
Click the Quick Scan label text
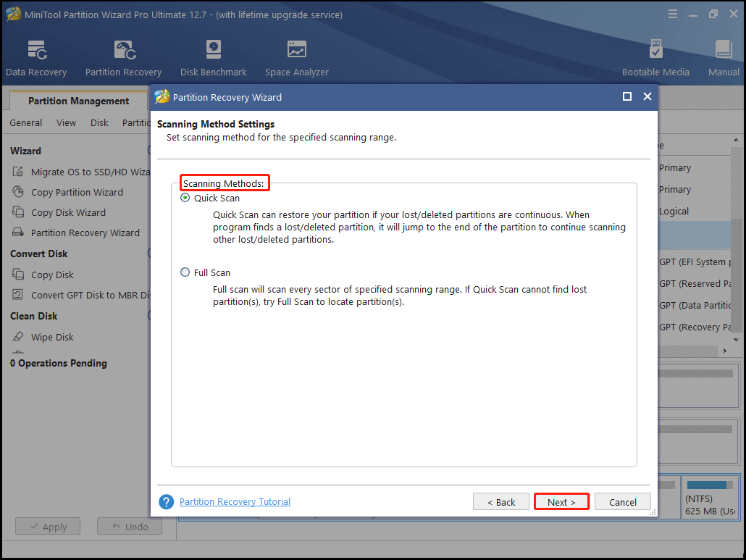pos(217,198)
